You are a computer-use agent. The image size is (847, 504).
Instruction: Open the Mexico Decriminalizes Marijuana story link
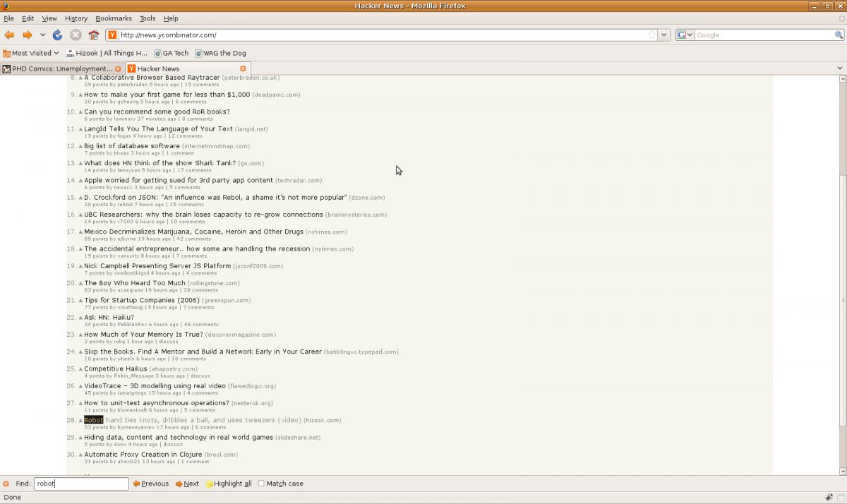pyautogui.click(x=193, y=232)
